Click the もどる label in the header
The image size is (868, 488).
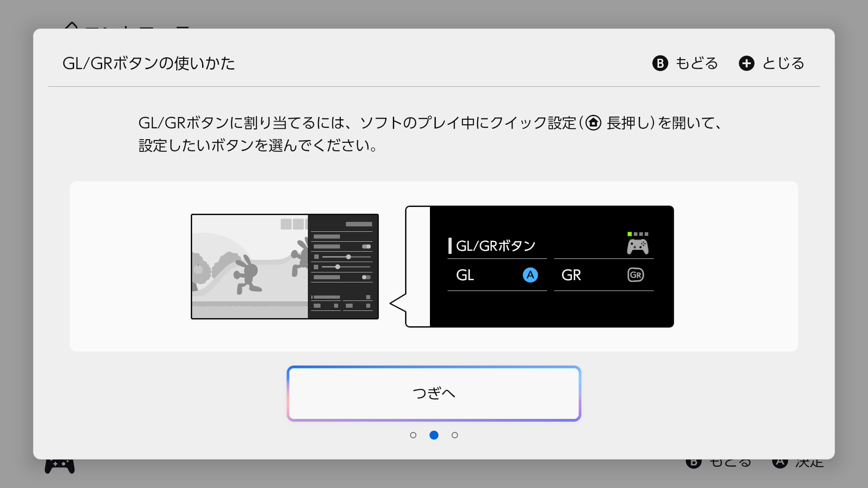tap(697, 63)
